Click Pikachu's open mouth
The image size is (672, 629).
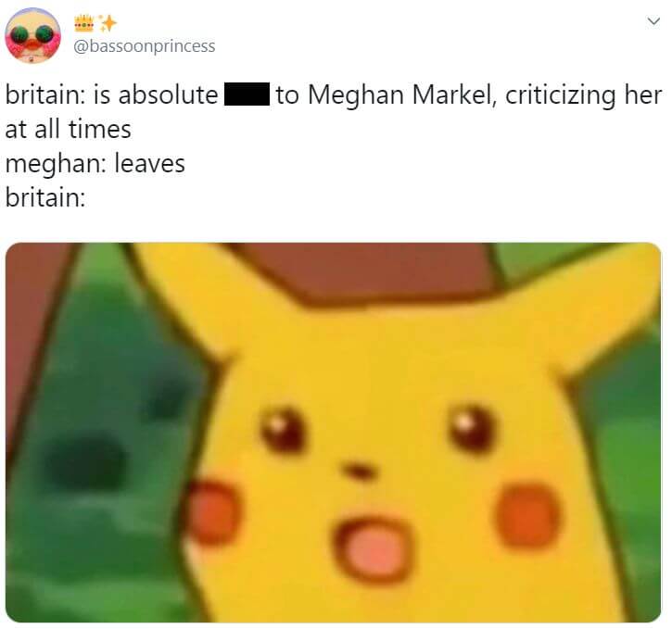coord(374,549)
